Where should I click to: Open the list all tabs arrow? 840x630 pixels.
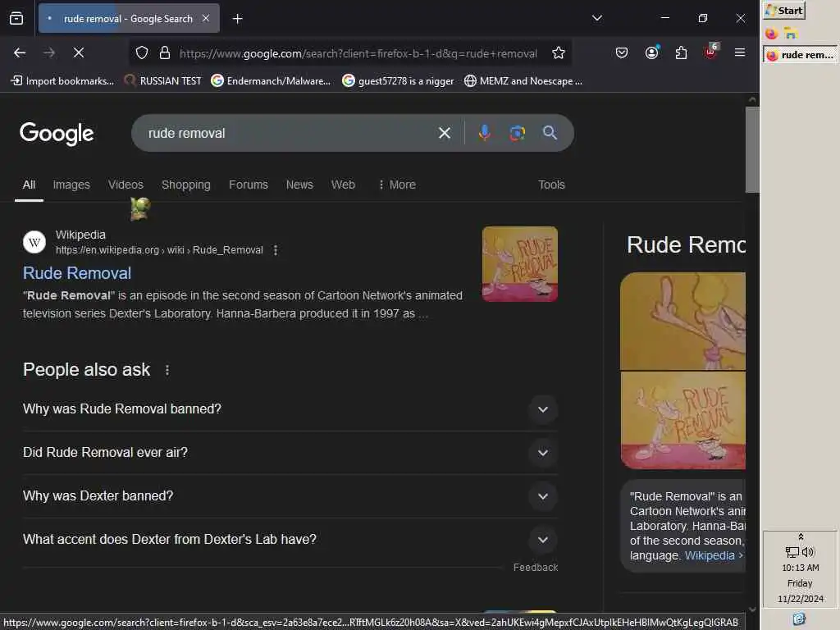597,18
